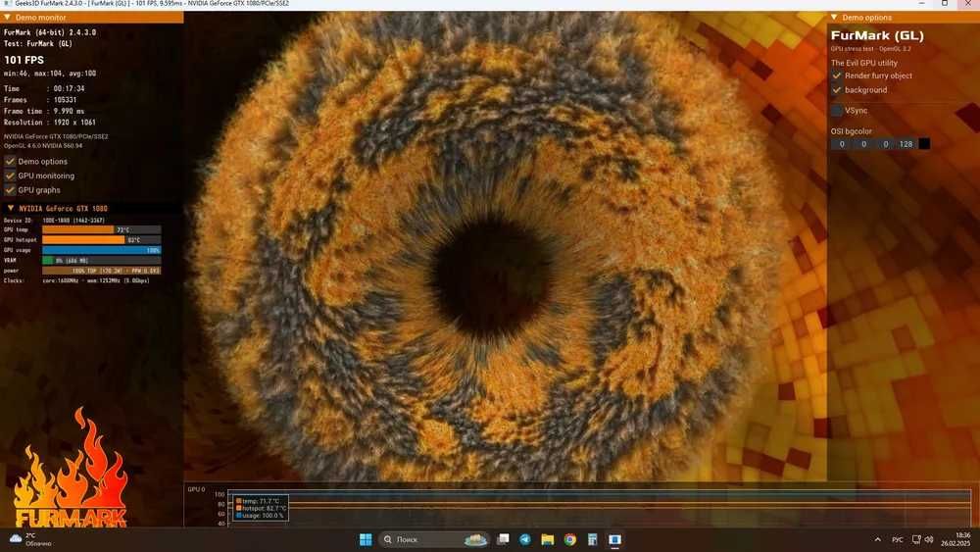Switch the РУС input language indicator
This screenshot has height=552, width=980.
coord(897,539)
